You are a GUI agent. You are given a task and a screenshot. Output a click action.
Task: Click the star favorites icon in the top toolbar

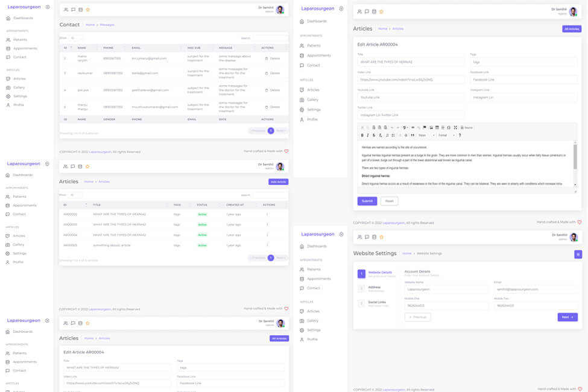381,10
